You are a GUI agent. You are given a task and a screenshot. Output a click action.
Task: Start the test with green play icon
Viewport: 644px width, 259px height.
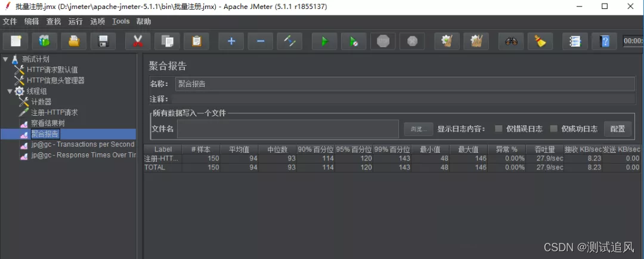pos(324,41)
